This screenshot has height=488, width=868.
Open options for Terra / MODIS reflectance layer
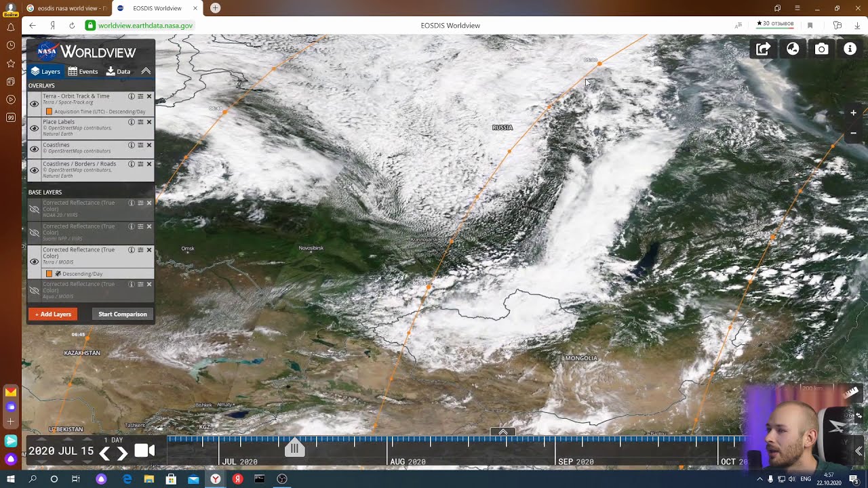coord(140,250)
